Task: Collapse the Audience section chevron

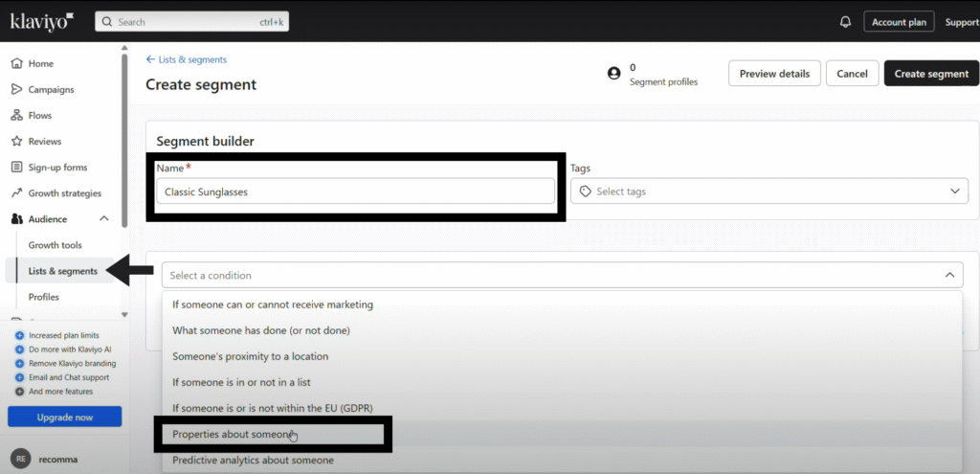Action: (x=104, y=219)
